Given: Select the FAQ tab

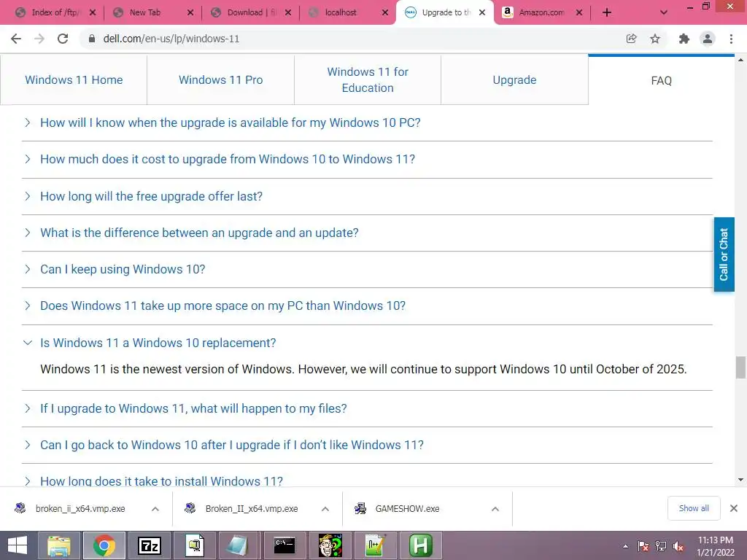Looking at the screenshot, I should coord(661,80).
